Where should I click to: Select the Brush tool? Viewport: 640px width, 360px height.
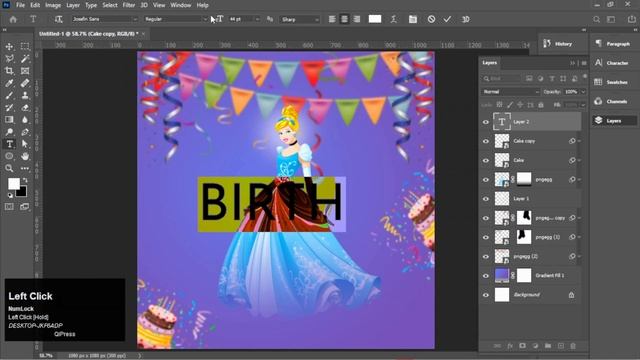9,96
